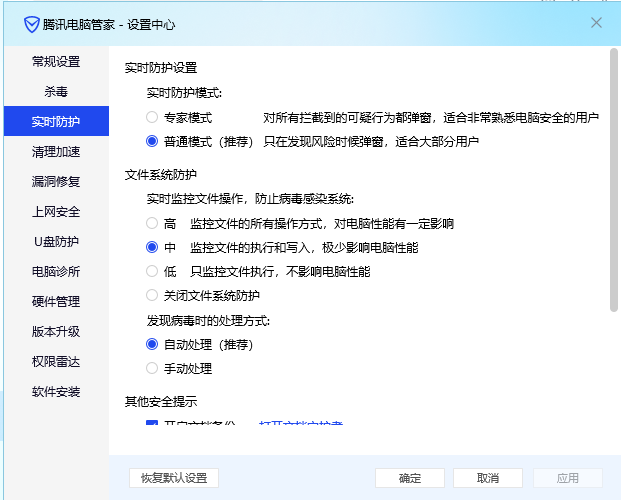Set file monitoring level to 高
This screenshot has height=500, width=621.
[x=152, y=223]
